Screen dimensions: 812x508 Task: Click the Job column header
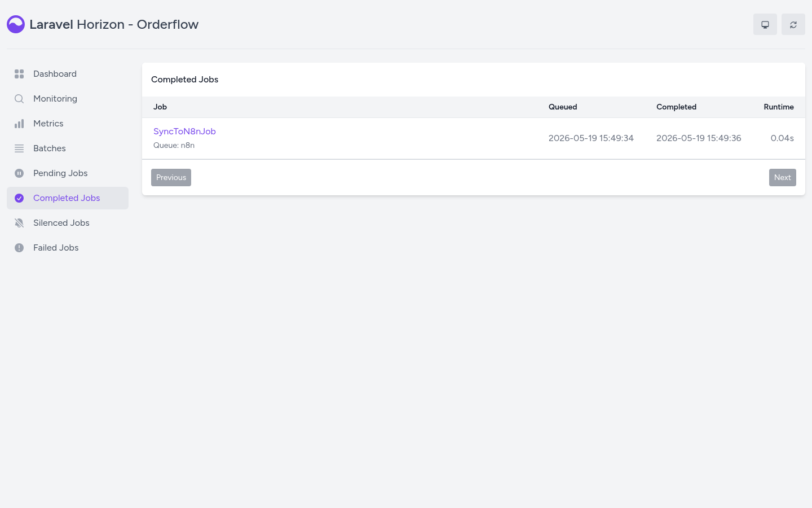[x=160, y=107]
